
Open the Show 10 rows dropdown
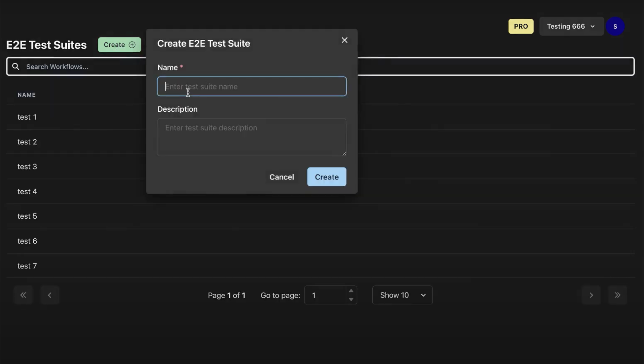[402, 295]
